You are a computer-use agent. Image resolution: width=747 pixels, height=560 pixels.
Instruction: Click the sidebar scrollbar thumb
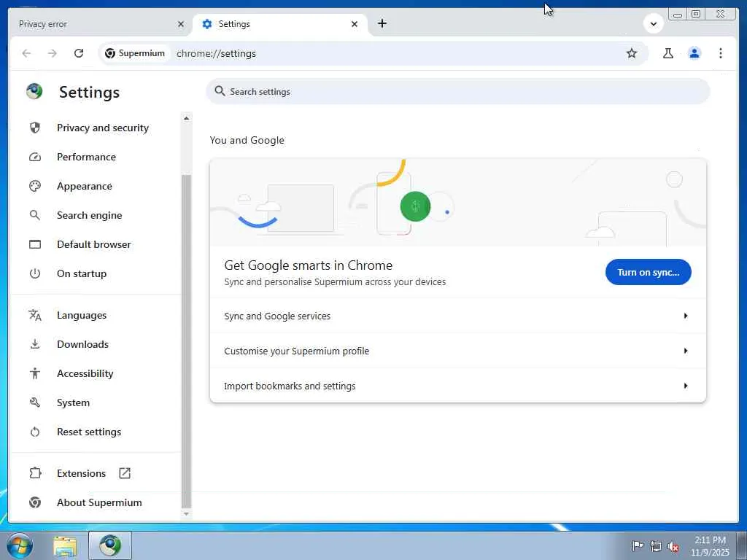(186, 341)
